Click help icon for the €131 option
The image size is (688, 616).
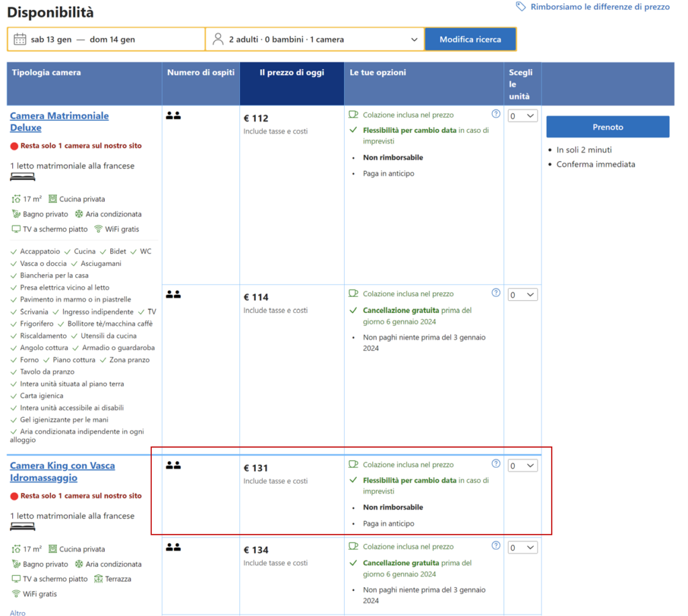point(496,464)
